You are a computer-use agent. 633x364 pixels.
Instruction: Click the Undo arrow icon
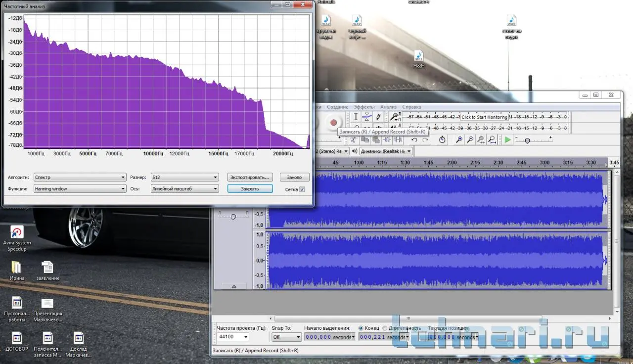point(414,140)
